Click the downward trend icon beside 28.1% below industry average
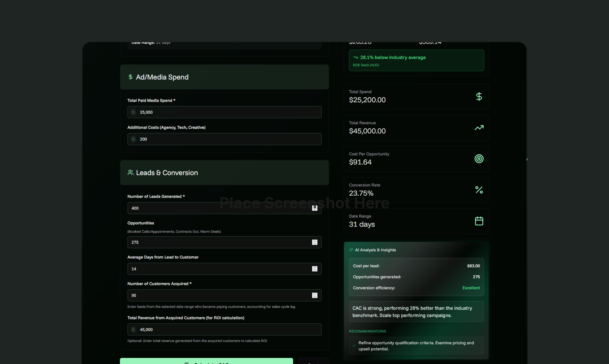Image resolution: width=609 pixels, height=364 pixels. [x=355, y=57]
